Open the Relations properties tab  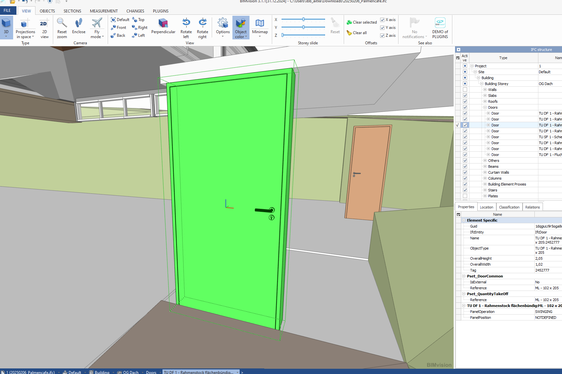click(532, 207)
